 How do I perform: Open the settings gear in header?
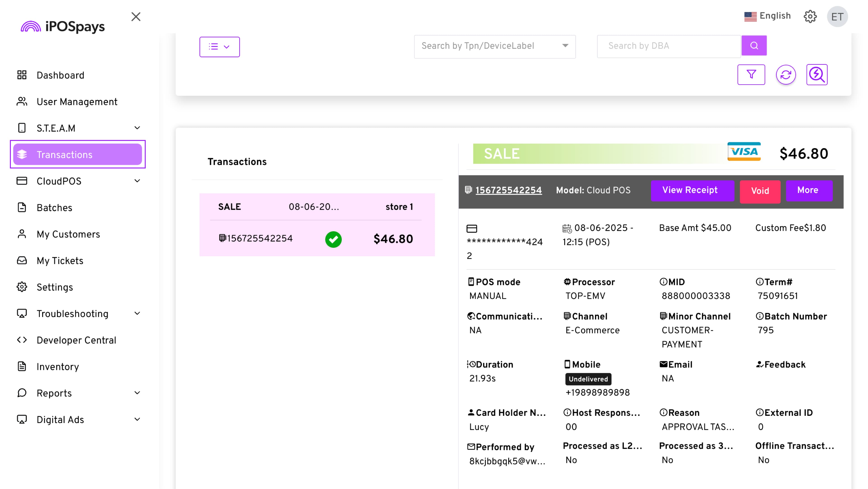(810, 16)
